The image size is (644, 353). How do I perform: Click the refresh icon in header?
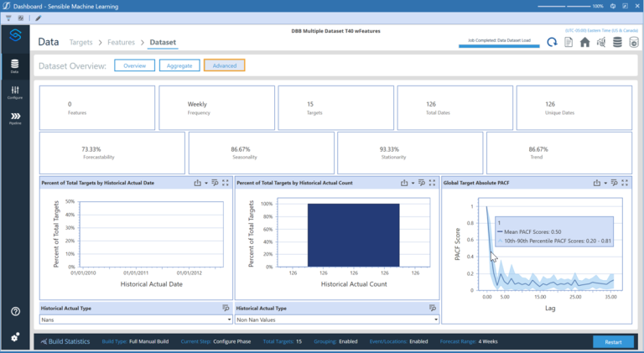coord(552,43)
